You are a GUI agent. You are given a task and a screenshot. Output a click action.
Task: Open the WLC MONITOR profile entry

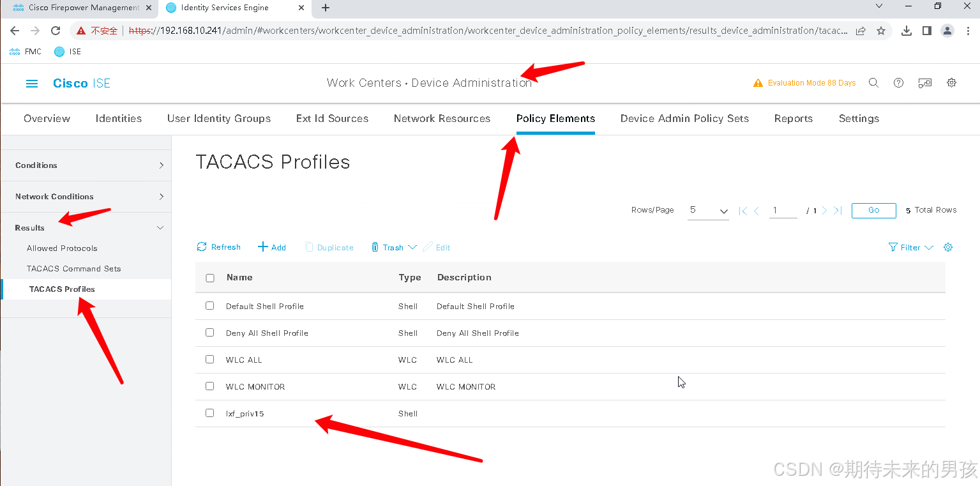(255, 387)
